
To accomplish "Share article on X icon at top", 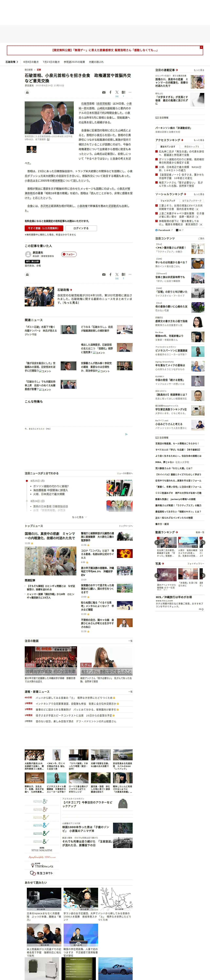I will pyautogui.click(x=117, y=92).
